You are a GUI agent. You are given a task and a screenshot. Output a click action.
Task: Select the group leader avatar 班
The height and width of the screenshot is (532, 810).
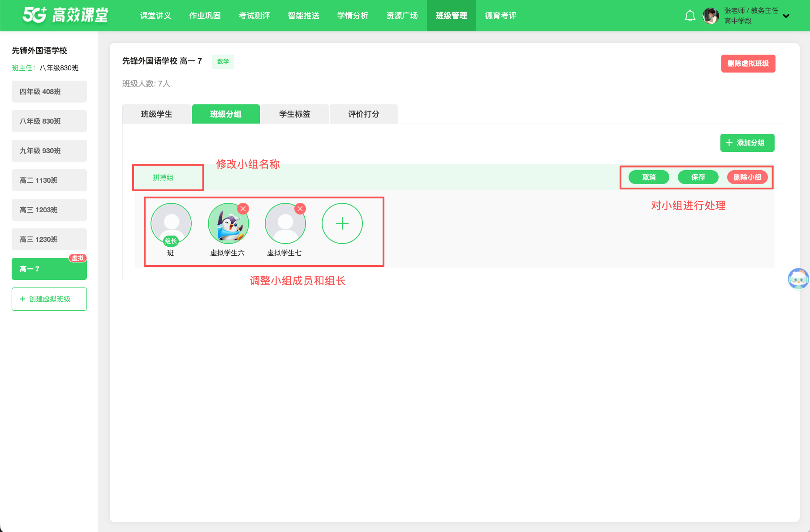pos(171,223)
